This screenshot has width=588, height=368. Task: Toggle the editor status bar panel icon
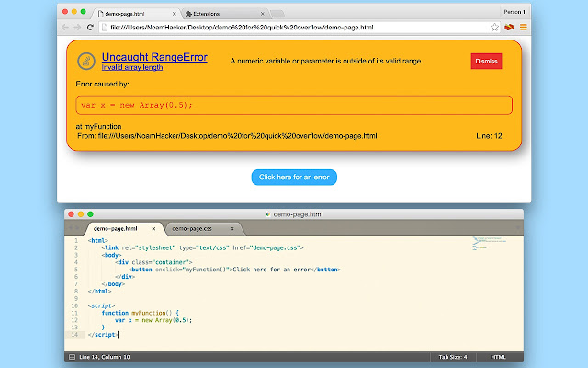(72, 357)
